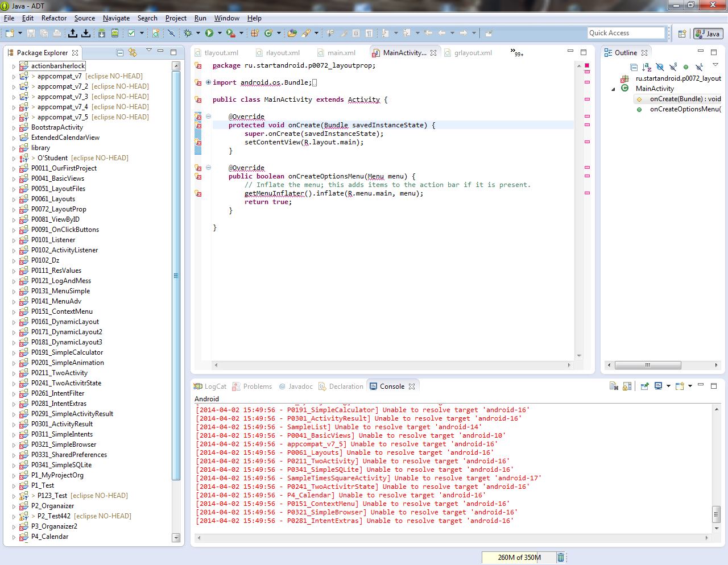This screenshot has height=565, width=728.
Task: Click the upload arrow toolbar icon
Action: pyautogui.click(x=73, y=33)
